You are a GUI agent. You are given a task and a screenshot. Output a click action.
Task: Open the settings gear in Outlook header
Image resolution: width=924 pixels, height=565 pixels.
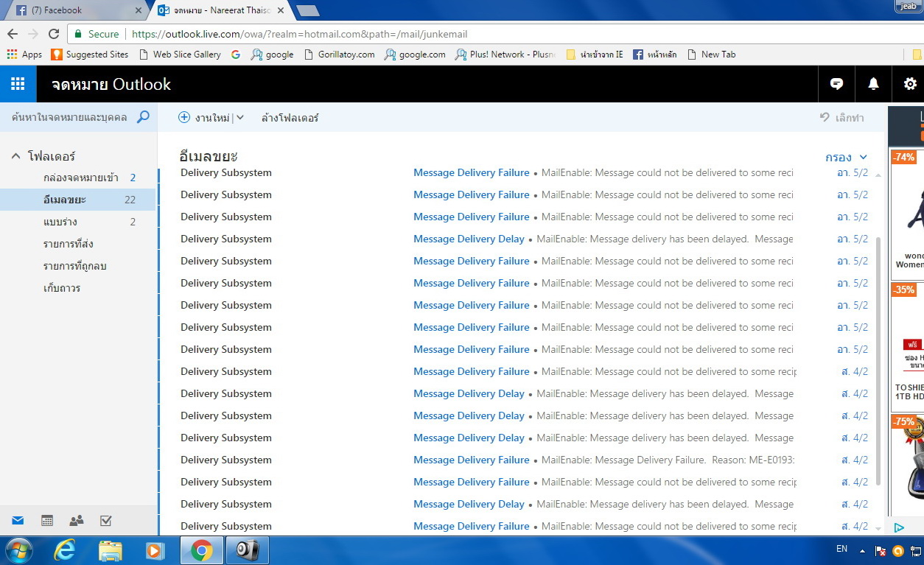(910, 84)
